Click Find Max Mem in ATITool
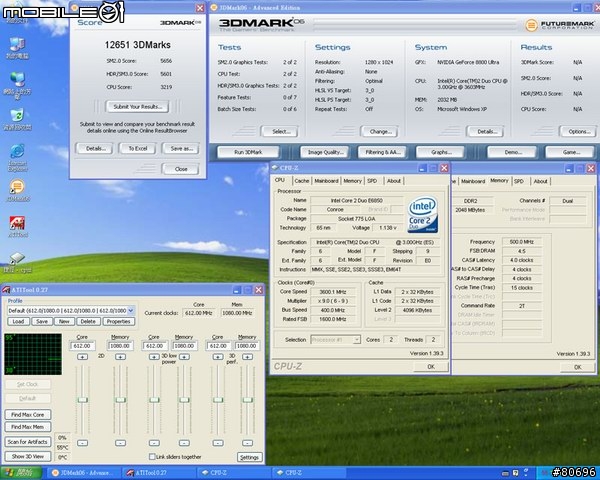 tap(28, 427)
